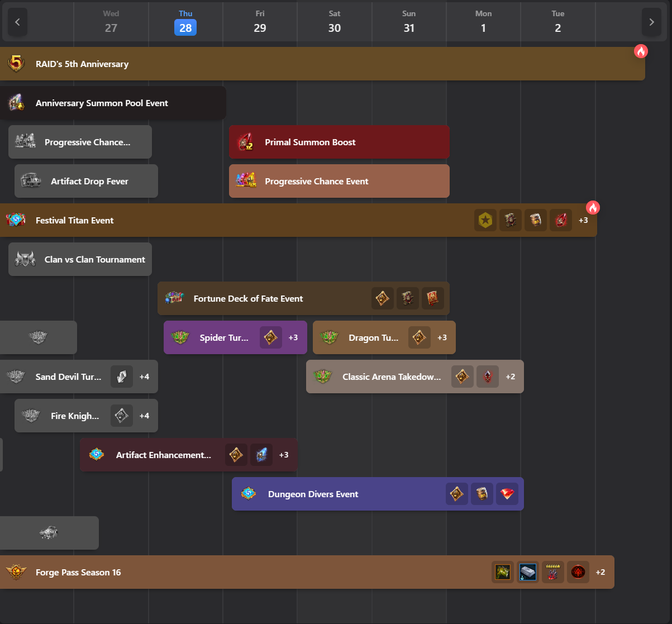The height and width of the screenshot is (624, 672).
Task: Click the dark red gem reward on Classic Arena
Action: 488,377
